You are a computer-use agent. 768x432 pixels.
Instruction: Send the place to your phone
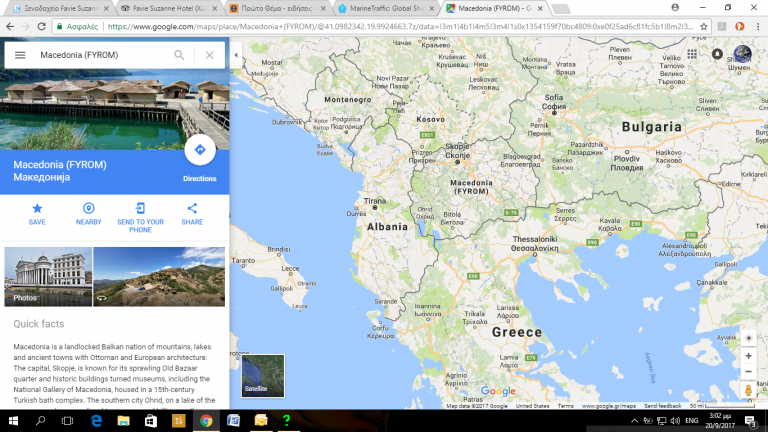(140, 218)
